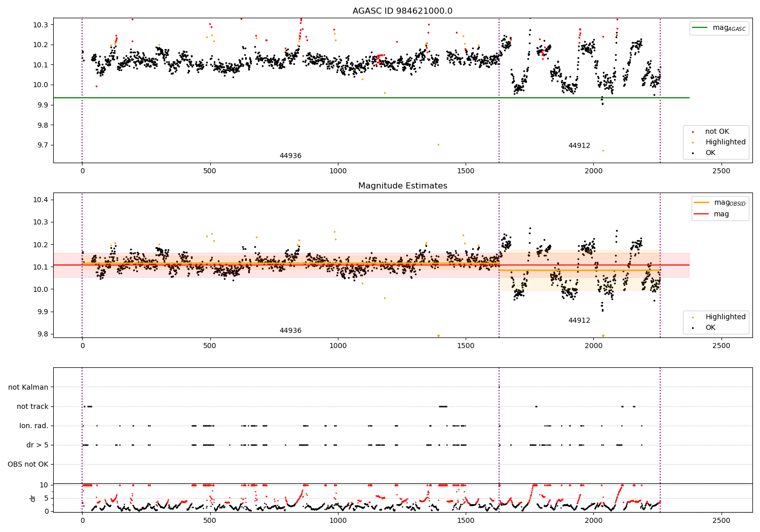Click the orange triangle marker near 2040 at the middle plot's bottom

click(603, 336)
